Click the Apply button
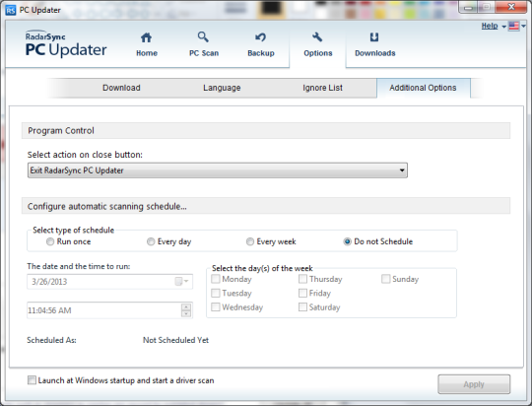Viewport: 532px width, 406px height. pos(474,384)
